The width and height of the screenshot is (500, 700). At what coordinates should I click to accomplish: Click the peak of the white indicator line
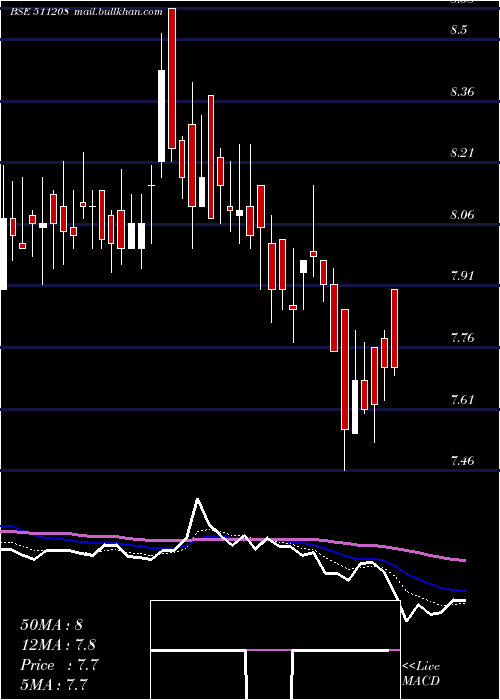click(x=198, y=500)
